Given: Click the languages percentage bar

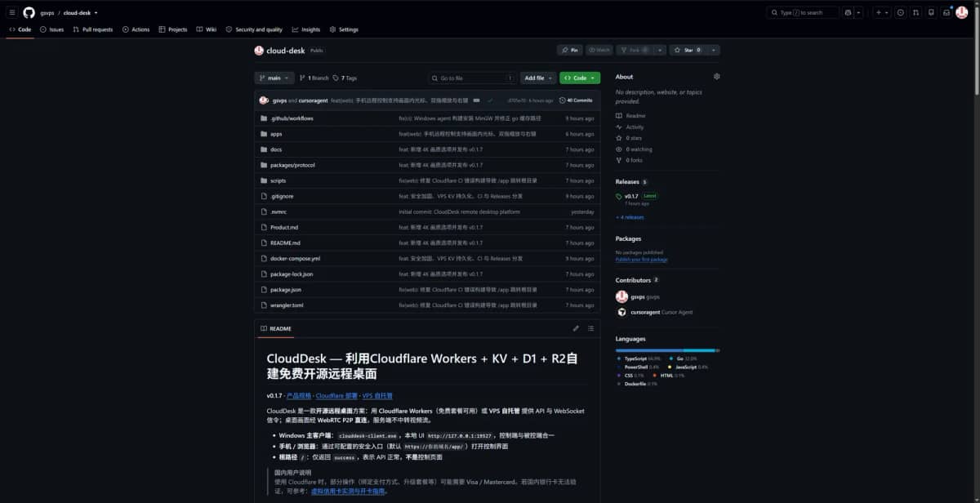Looking at the screenshot, I should point(667,350).
